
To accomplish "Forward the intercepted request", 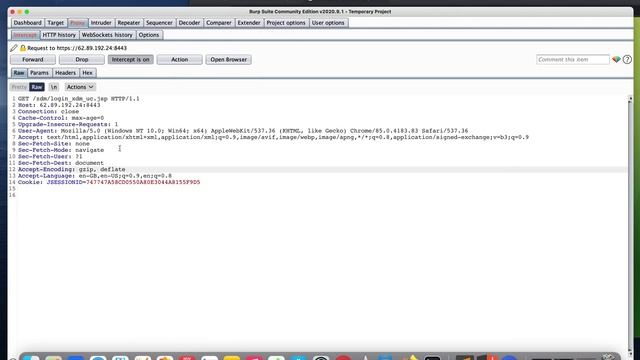I will 33,60.
